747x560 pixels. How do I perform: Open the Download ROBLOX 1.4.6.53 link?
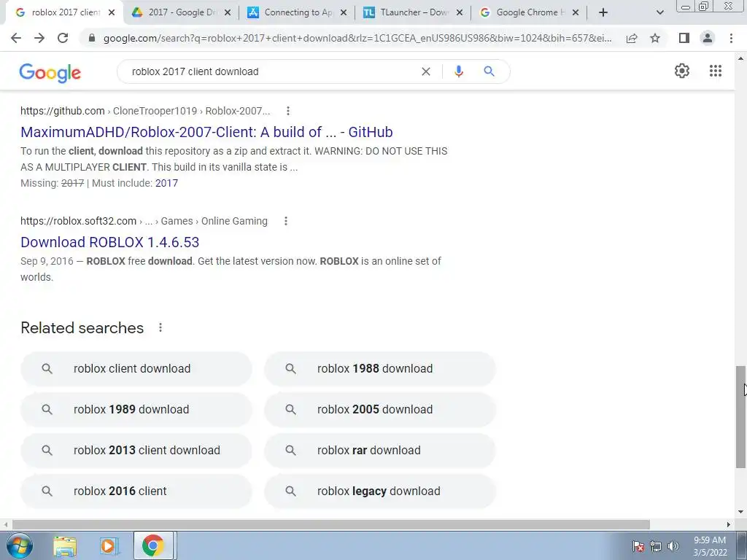[109, 242]
